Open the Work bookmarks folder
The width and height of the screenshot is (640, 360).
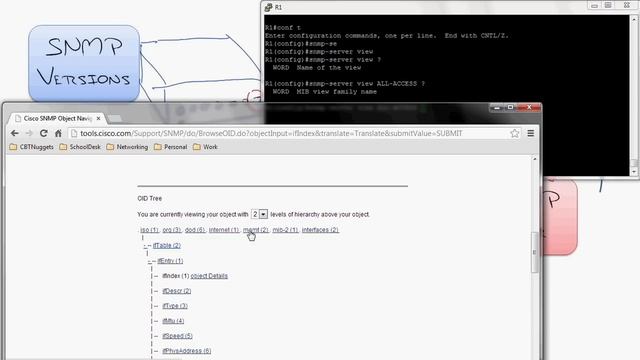(x=205, y=147)
